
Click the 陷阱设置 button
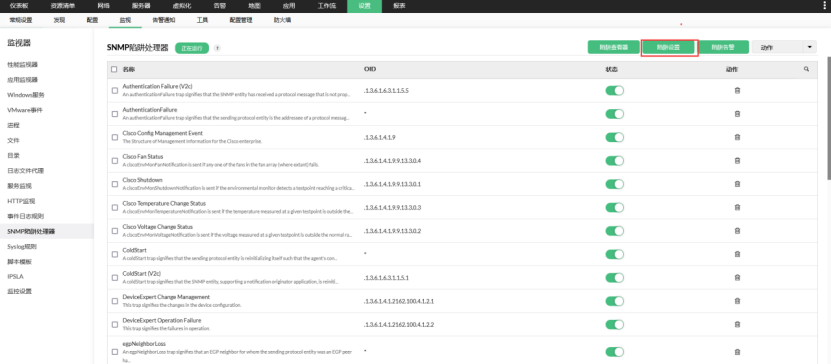pos(668,47)
